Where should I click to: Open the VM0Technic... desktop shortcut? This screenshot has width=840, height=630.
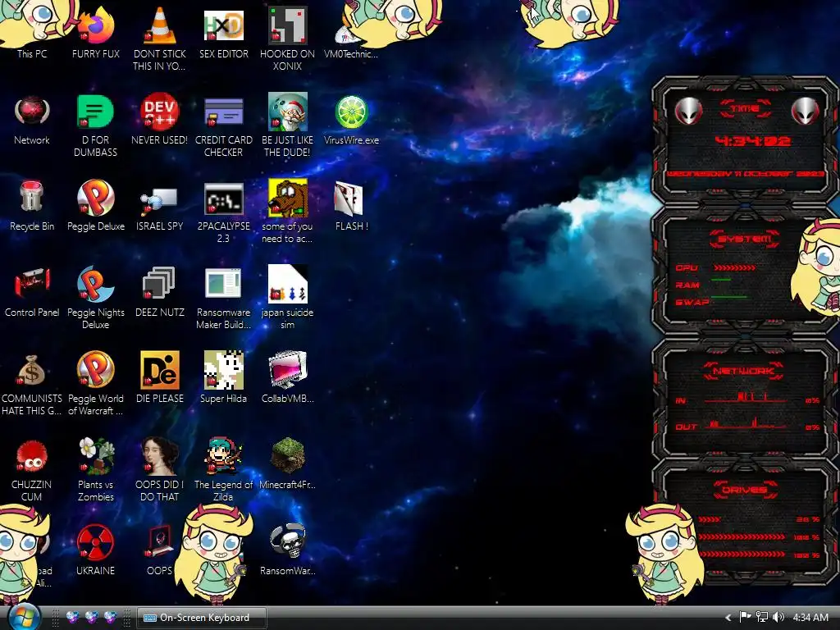[351, 53]
